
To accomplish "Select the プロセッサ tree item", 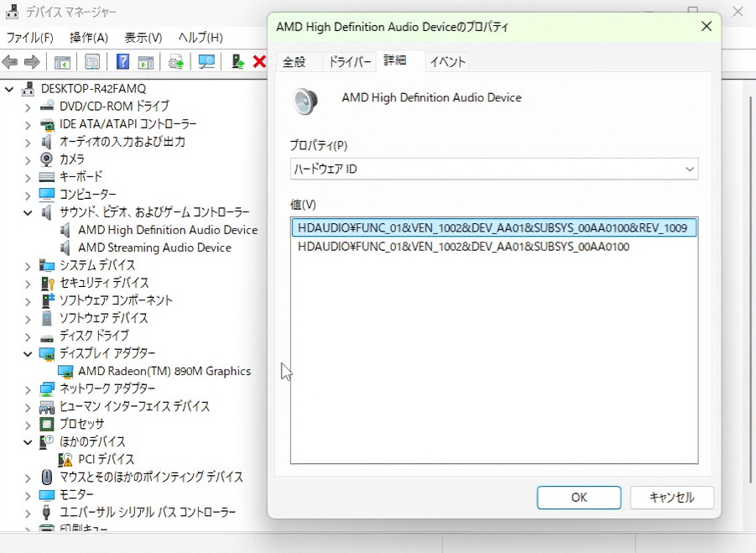I will [x=81, y=425].
